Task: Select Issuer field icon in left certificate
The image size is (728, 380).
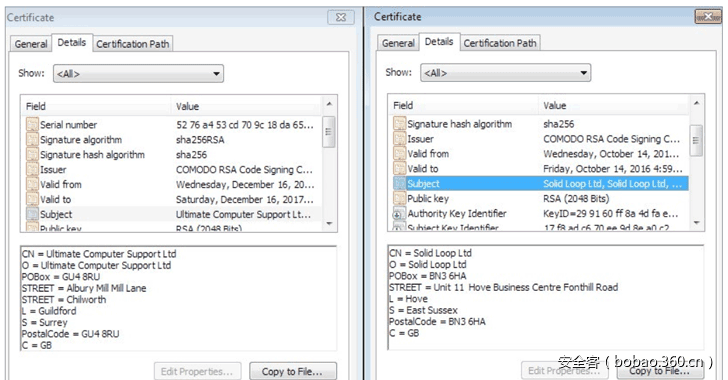Action: coord(32,170)
